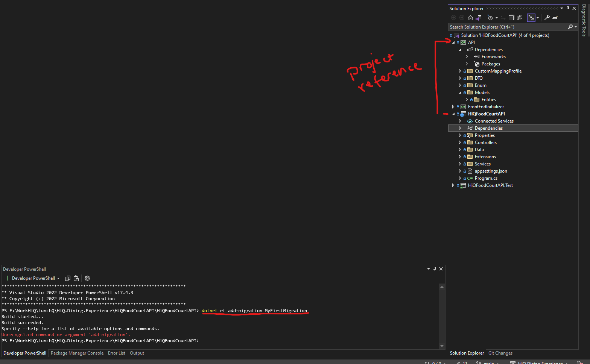Screen dimensions: 590x364
Task: Open the Diagnostic Tools side tab
Action: click(584, 20)
